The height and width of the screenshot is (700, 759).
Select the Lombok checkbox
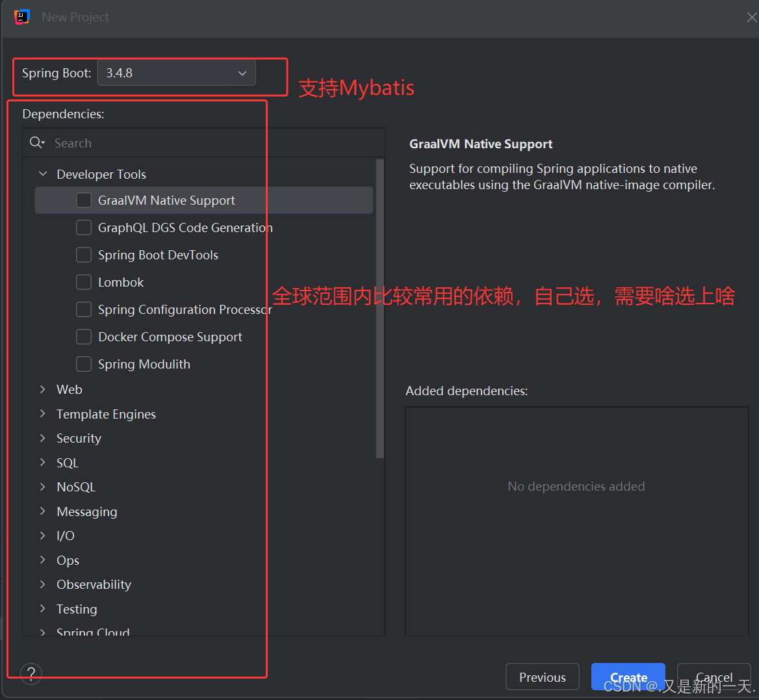84,281
